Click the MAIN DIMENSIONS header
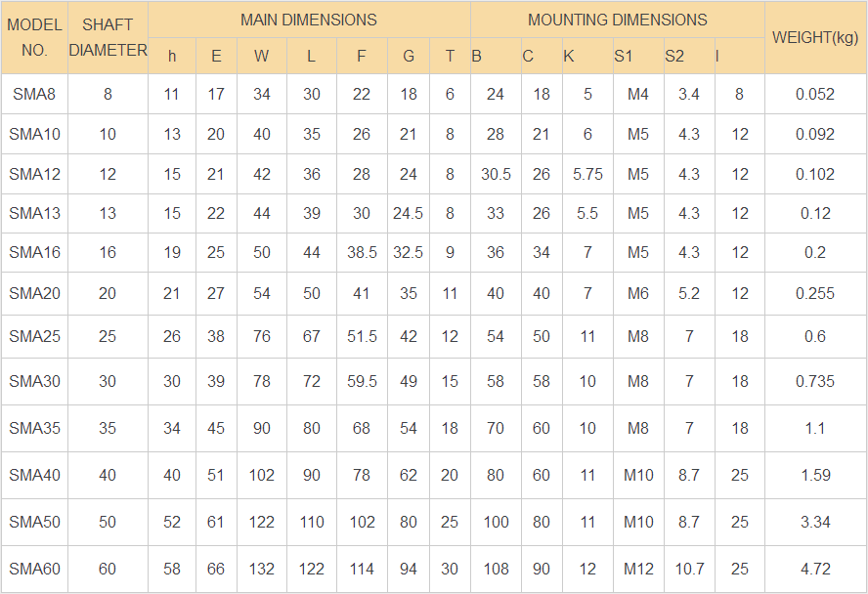This screenshot has width=868, height=594. [x=309, y=20]
